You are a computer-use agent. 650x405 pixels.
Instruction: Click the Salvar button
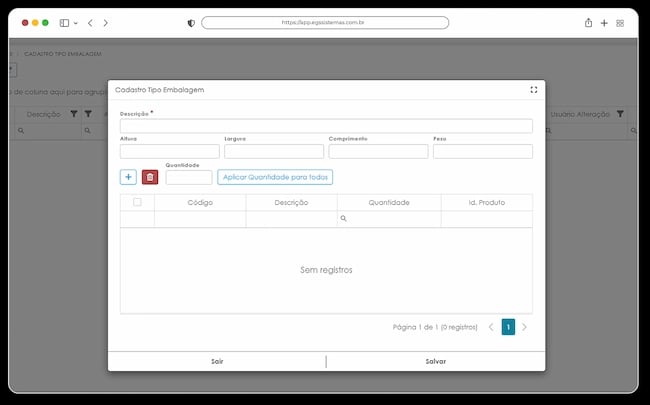[x=436, y=361]
